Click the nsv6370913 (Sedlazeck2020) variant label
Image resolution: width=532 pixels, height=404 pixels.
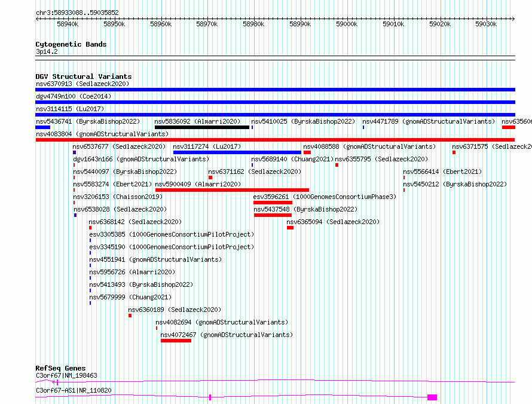[x=82, y=84]
